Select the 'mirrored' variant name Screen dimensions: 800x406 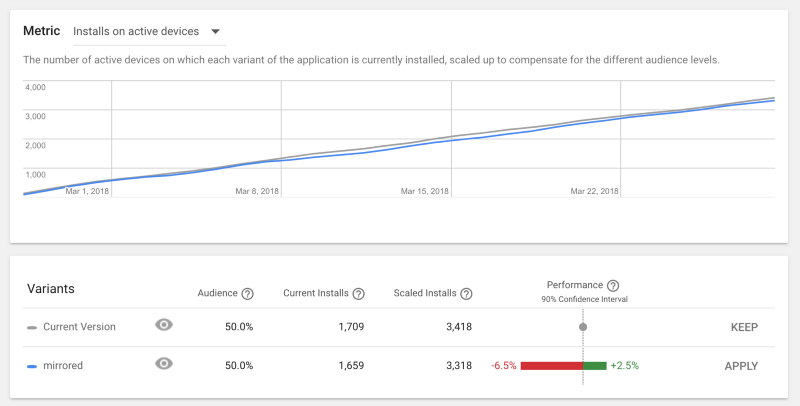point(62,366)
